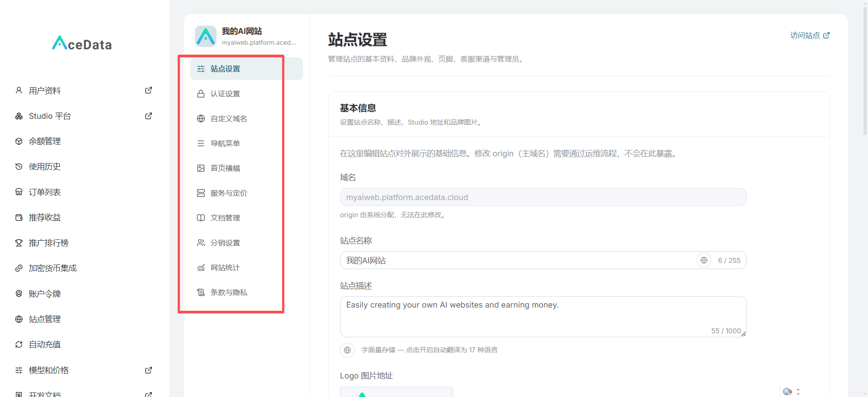Image resolution: width=868 pixels, height=397 pixels.
Task: Click the external icon beside 访问站点
Action: (x=826, y=35)
